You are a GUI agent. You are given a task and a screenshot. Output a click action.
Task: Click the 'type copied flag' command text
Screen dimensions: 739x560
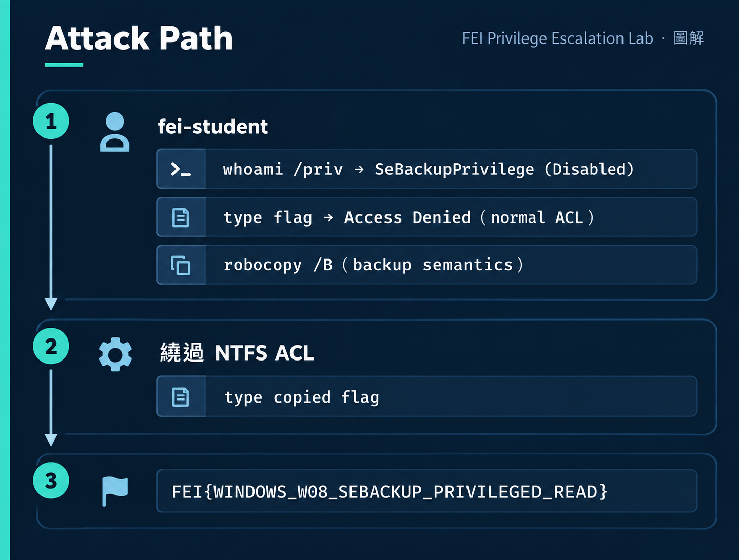[x=302, y=397]
